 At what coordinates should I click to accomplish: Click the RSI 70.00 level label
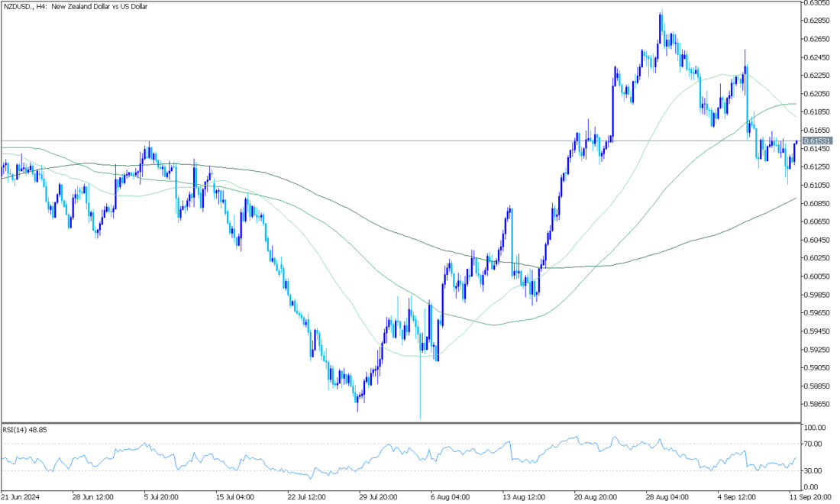click(813, 444)
